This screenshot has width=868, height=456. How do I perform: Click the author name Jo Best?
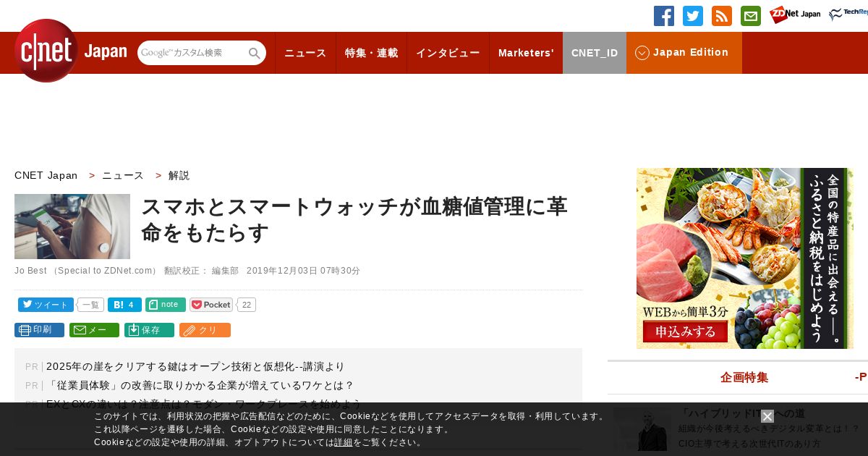(30, 271)
